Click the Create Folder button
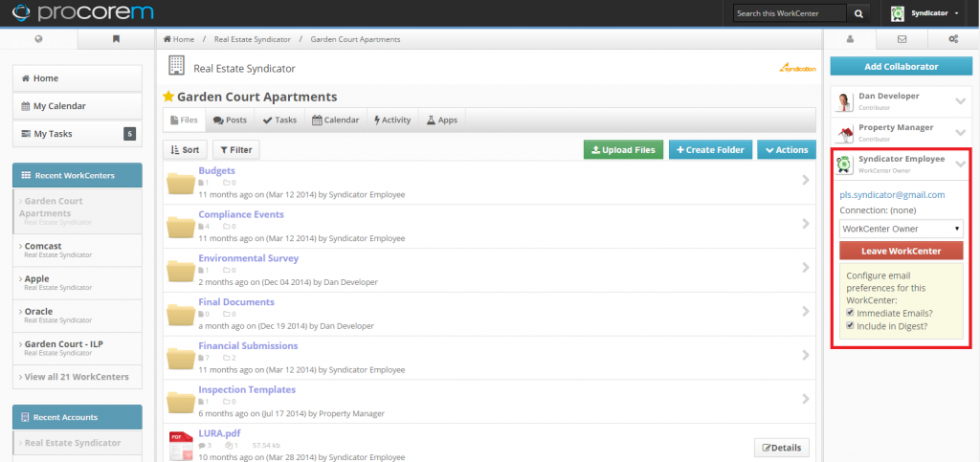The image size is (980, 462). tap(711, 150)
